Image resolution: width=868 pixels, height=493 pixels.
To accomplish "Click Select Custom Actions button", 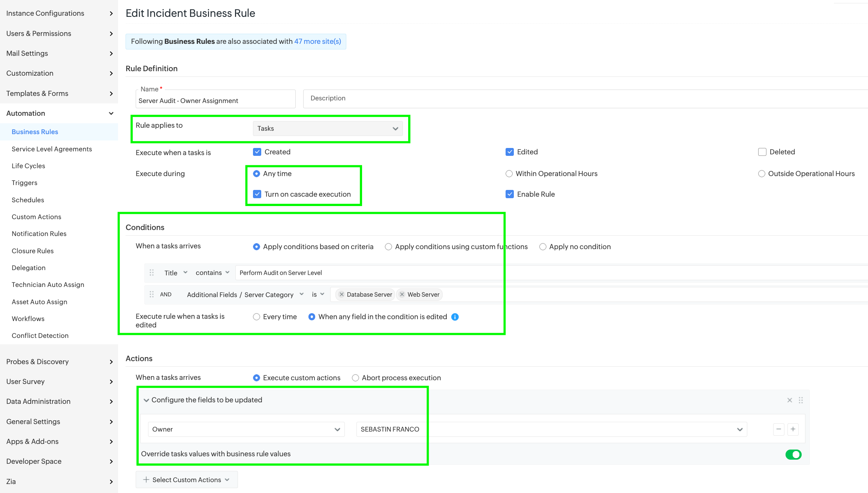I will coord(186,480).
